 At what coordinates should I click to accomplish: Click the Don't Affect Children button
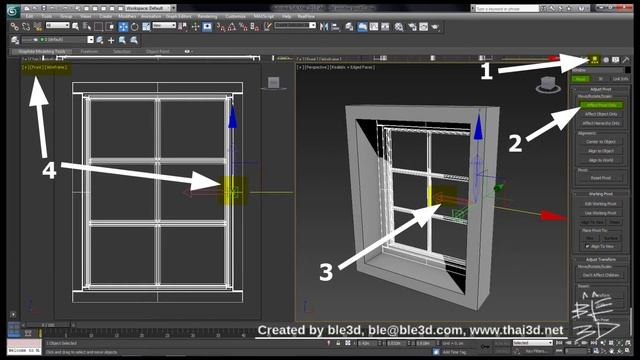click(x=601, y=275)
